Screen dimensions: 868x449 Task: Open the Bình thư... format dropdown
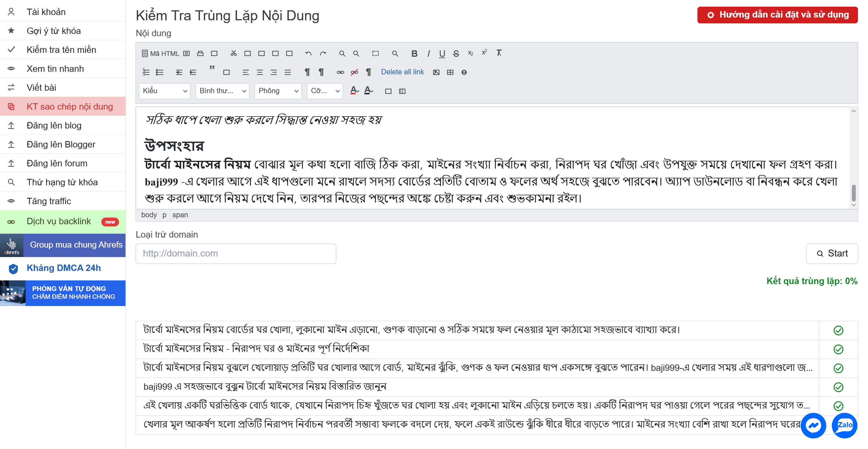coord(222,91)
